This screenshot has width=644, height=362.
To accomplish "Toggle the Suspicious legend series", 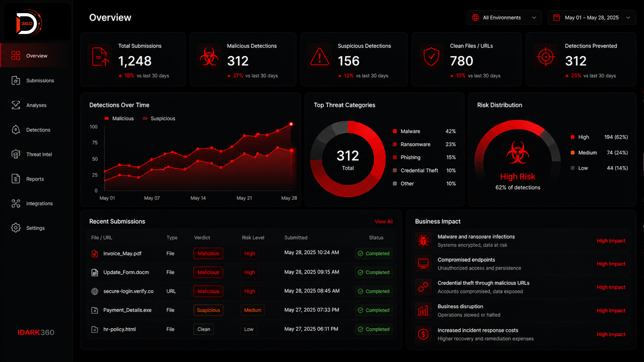I will click(159, 119).
